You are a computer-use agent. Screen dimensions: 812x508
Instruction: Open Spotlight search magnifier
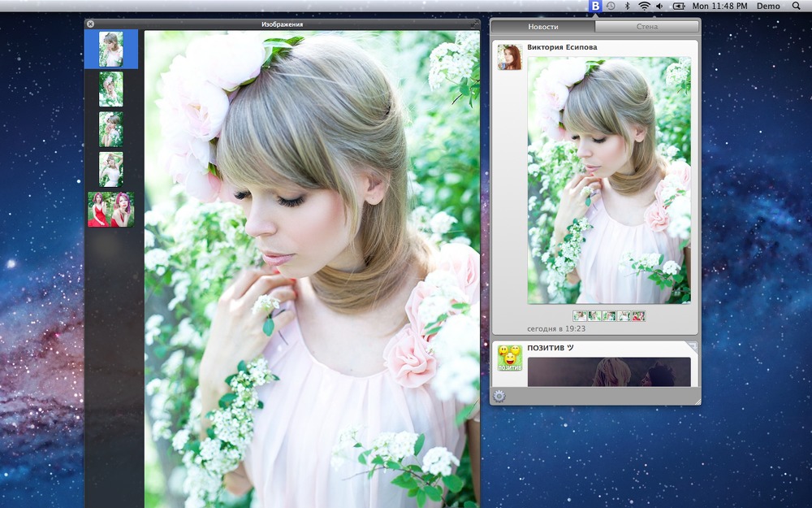click(797, 7)
